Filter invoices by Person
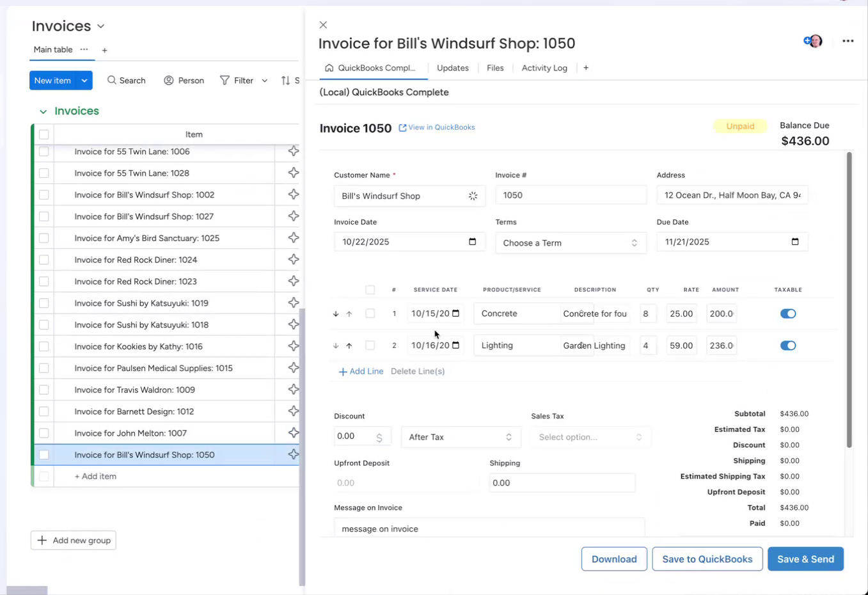The image size is (868, 595). [184, 80]
